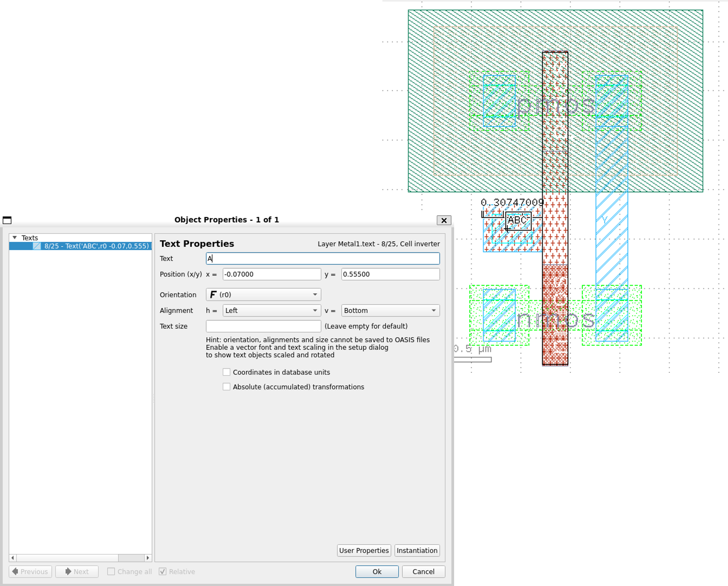The image size is (728, 586).
Task: Click the ABC text label in layout
Action: pyautogui.click(x=517, y=220)
